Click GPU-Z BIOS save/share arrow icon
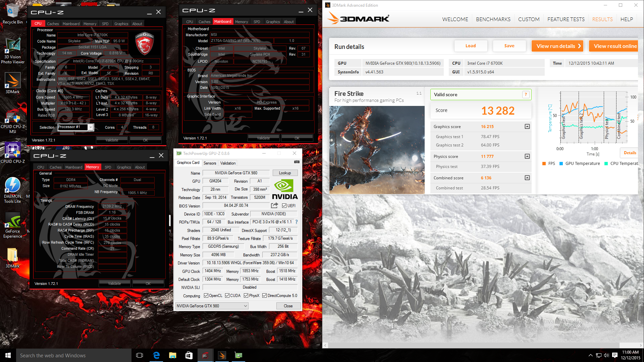 click(x=274, y=205)
